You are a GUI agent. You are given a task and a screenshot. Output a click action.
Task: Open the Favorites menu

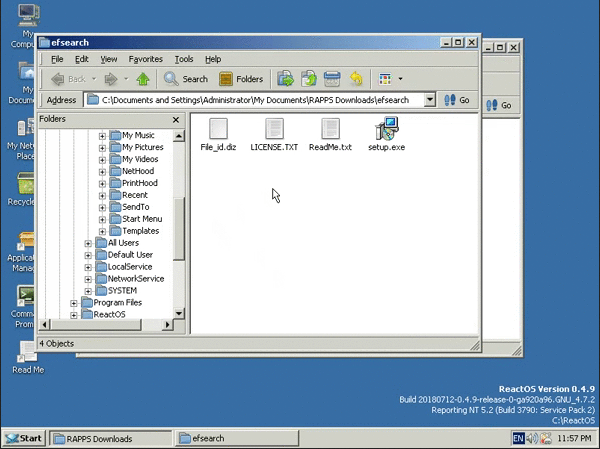coord(145,59)
